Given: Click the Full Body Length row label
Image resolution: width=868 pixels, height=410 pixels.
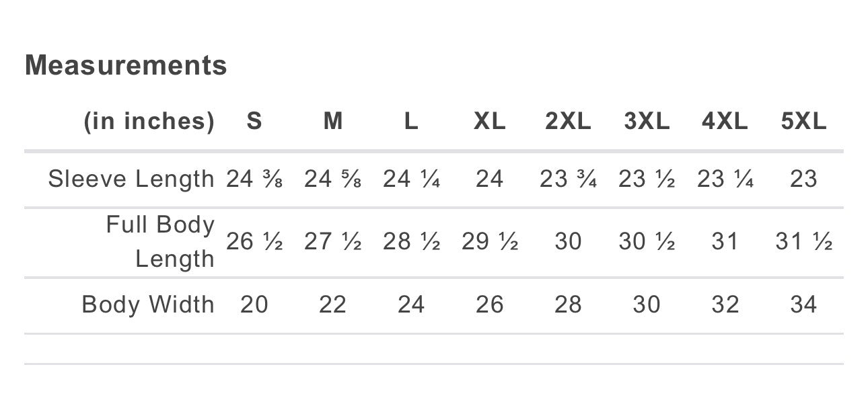Looking at the screenshot, I should pos(160,241).
